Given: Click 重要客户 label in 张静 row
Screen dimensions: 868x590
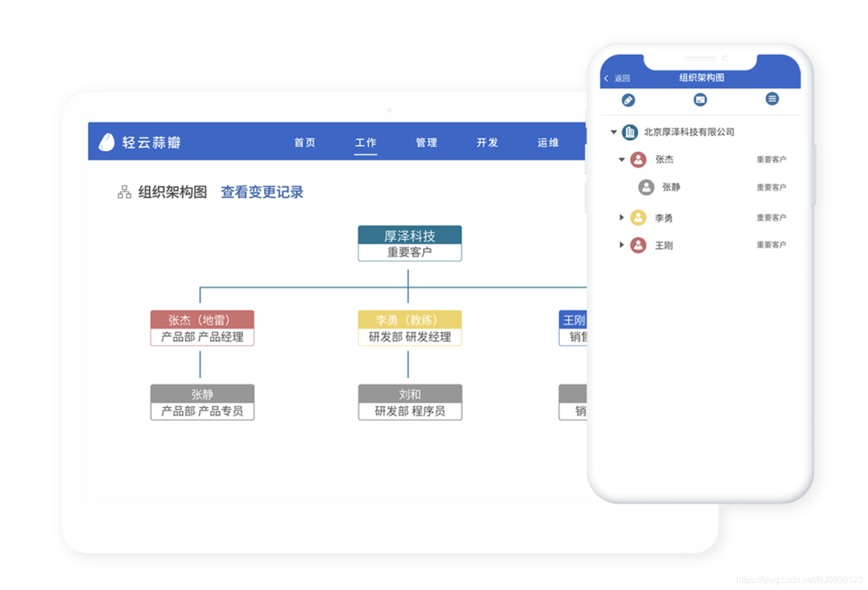Looking at the screenshot, I should pyautogui.click(x=771, y=187).
